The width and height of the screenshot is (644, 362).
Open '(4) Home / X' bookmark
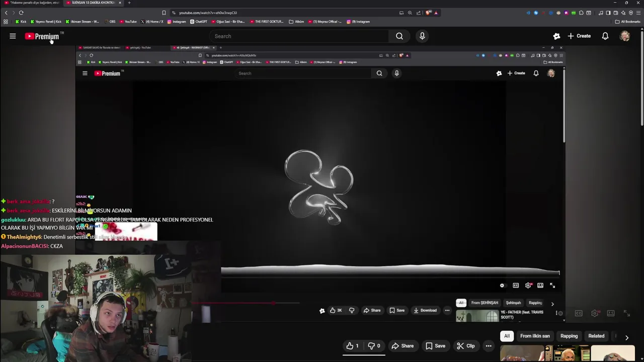pyautogui.click(x=152, y=22)
